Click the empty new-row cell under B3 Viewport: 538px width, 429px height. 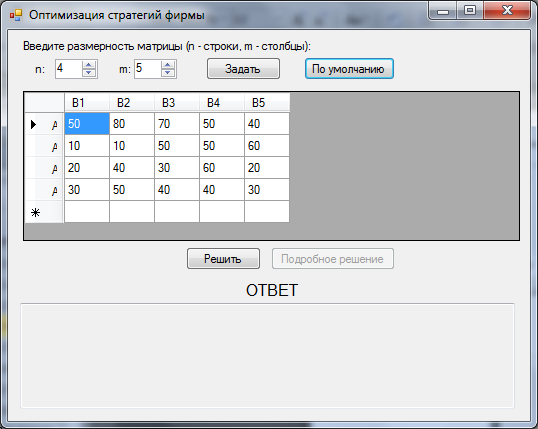(177, 211)
